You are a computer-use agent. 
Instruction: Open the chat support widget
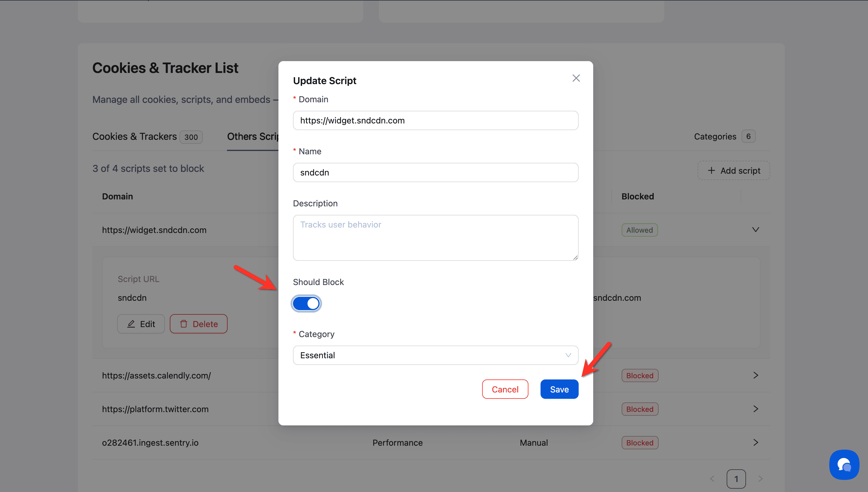coord(844,465)
